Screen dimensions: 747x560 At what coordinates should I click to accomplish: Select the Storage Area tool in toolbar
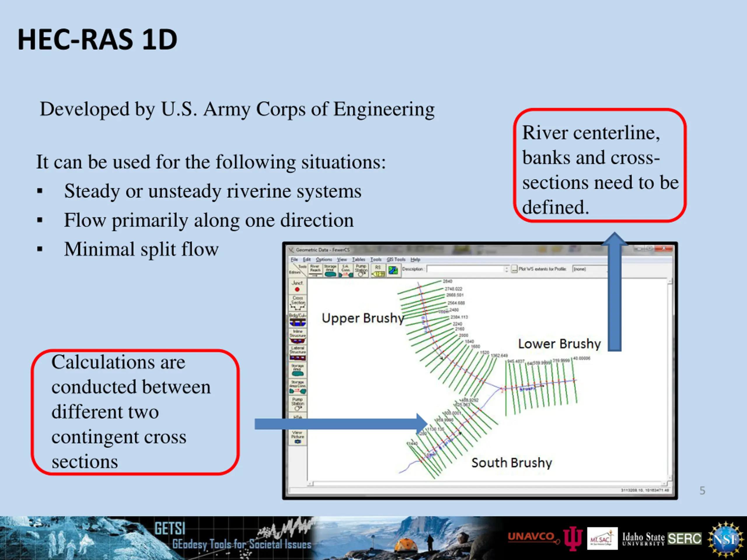click(330, 271)
